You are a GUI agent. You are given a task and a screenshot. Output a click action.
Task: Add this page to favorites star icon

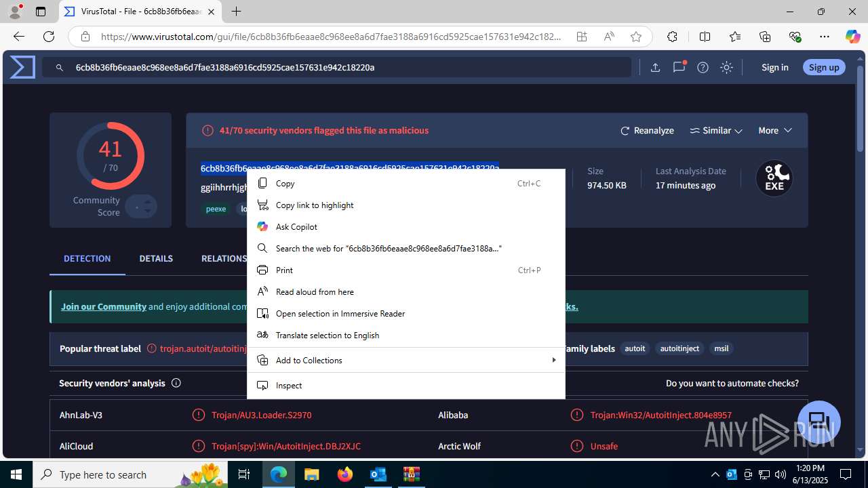pyautogui.click(x=635, y=37)
